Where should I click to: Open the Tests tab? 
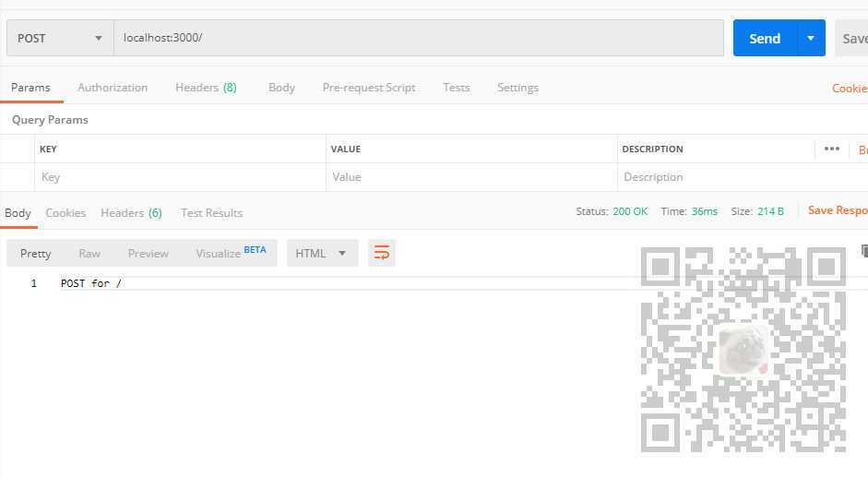(x=457, y=88)
